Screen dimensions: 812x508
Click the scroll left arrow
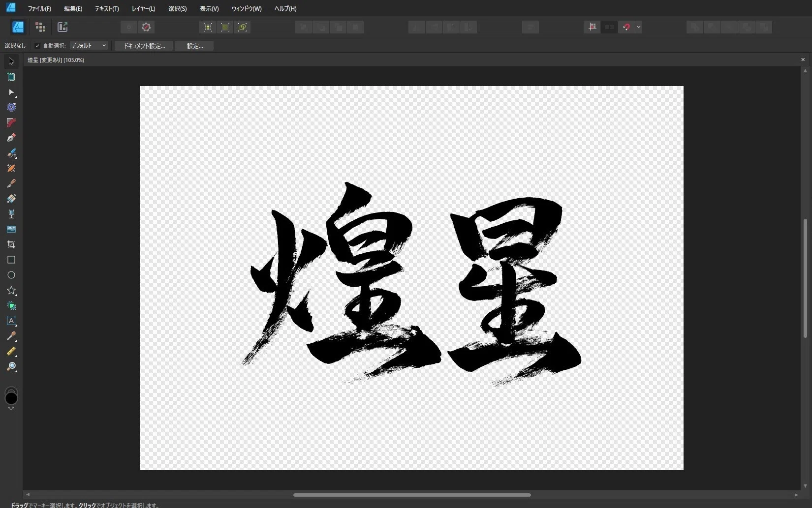[28, 495]
